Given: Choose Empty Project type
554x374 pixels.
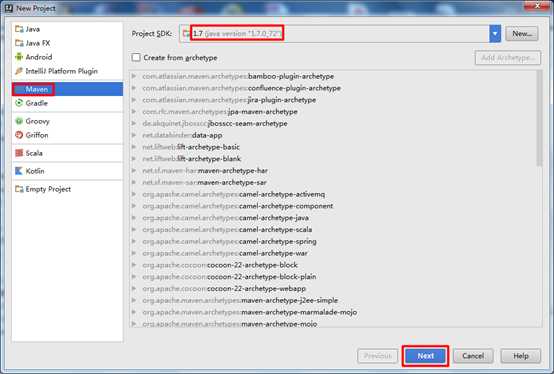Looking at the screenshot, I should click(x=67, y=189).
